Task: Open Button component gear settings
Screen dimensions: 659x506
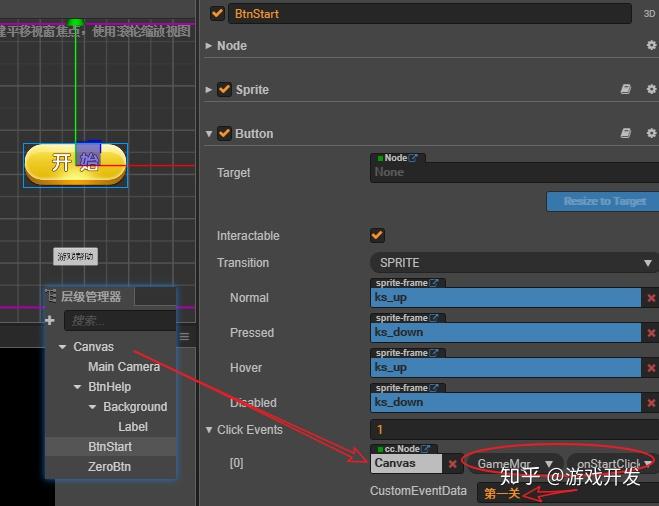Action: tap(651, 133)
